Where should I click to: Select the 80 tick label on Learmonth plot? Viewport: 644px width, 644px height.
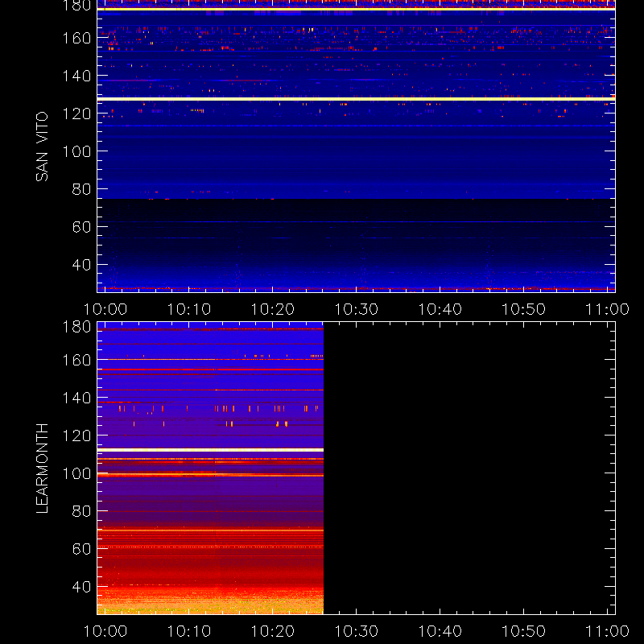click(81, 511)
